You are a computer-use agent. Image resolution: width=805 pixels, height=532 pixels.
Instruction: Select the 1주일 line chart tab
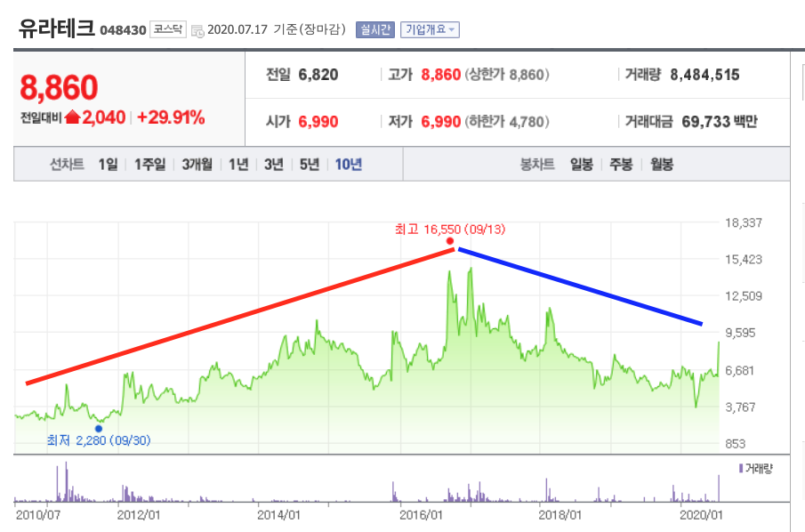tap(150, 165)
